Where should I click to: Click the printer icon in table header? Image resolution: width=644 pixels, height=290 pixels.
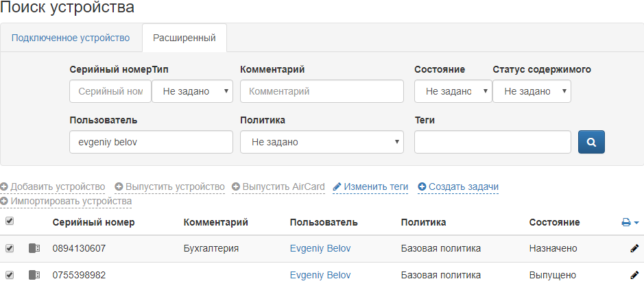(626, 222)
